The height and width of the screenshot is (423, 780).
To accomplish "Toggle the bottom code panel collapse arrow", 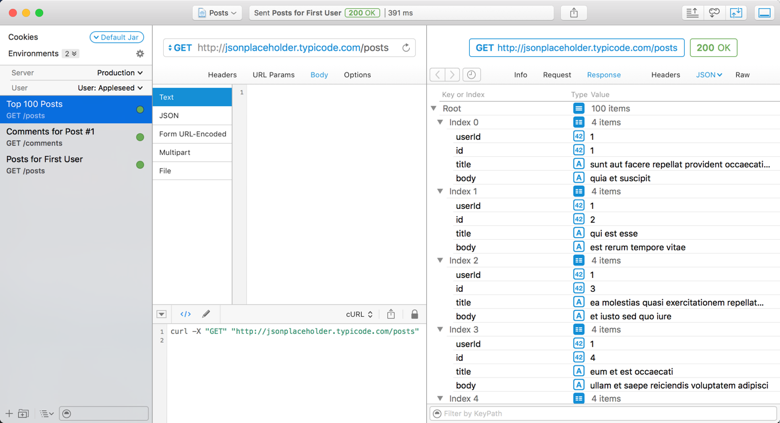I will [x=161, y=314].
